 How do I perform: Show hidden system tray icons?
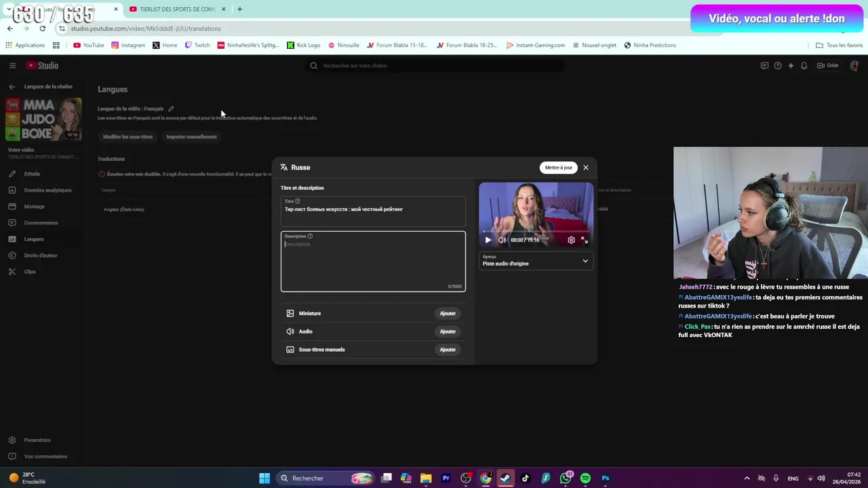(747, 479)
